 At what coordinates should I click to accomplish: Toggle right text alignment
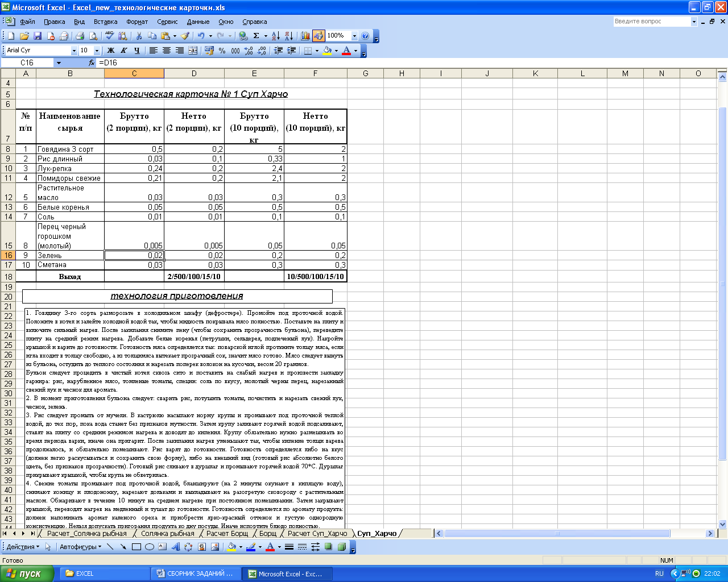click(x=179, y=51)
